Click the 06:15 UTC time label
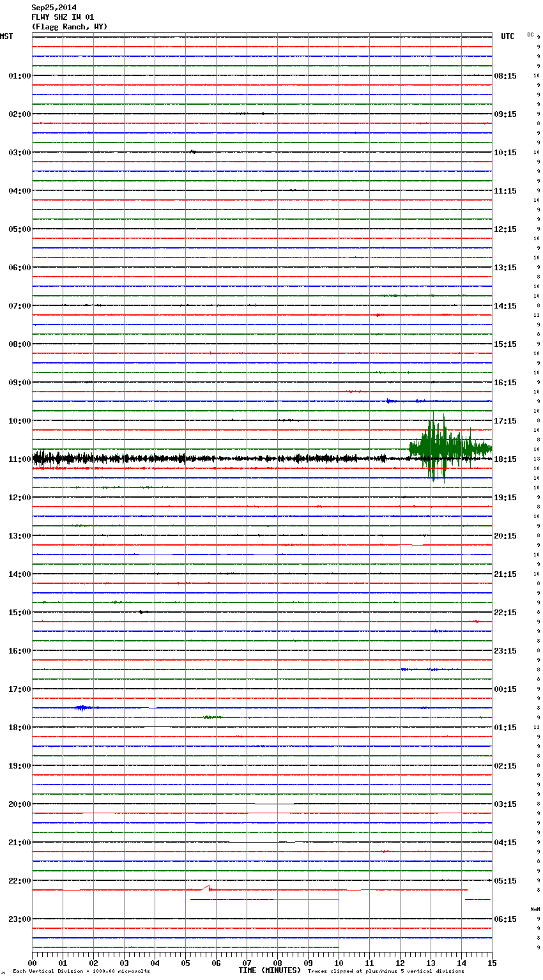 [x=505, y=919]
